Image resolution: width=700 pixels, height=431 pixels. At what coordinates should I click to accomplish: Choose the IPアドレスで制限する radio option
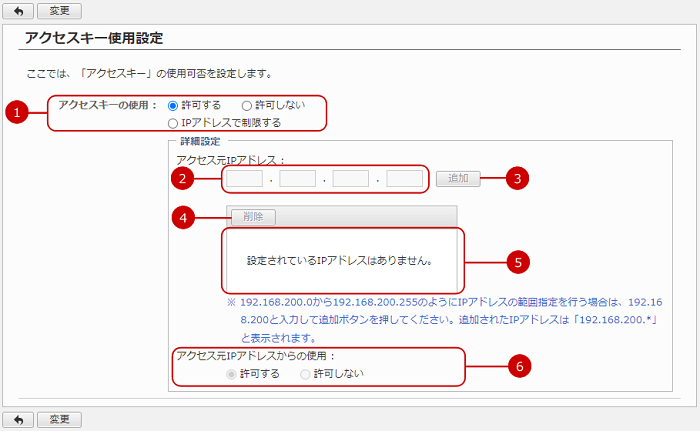173,122
